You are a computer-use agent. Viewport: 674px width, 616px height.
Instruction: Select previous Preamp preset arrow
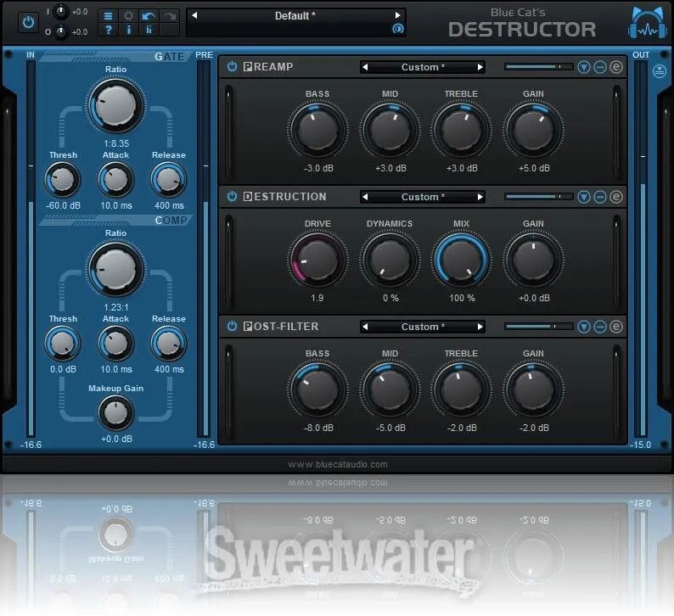click(x=365, y=67)
